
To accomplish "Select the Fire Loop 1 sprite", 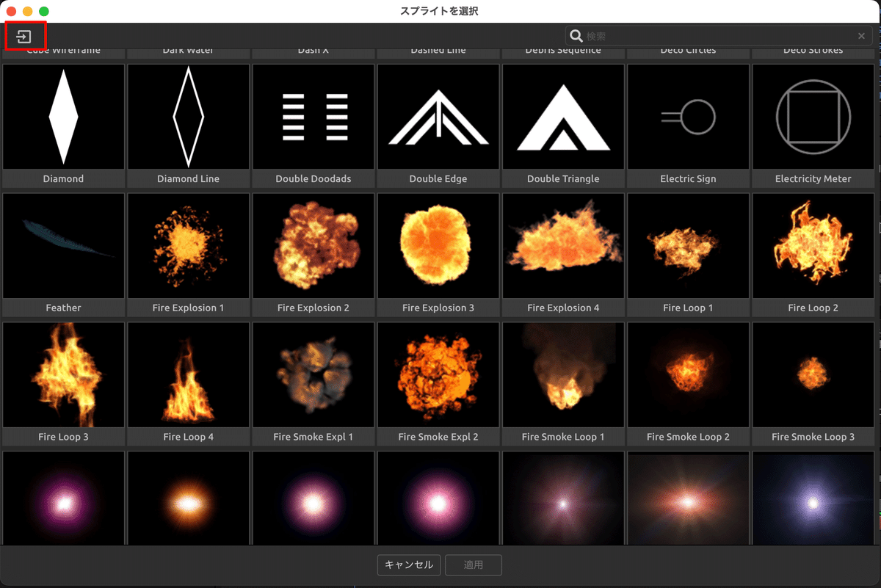I will [x=688, y=246].
